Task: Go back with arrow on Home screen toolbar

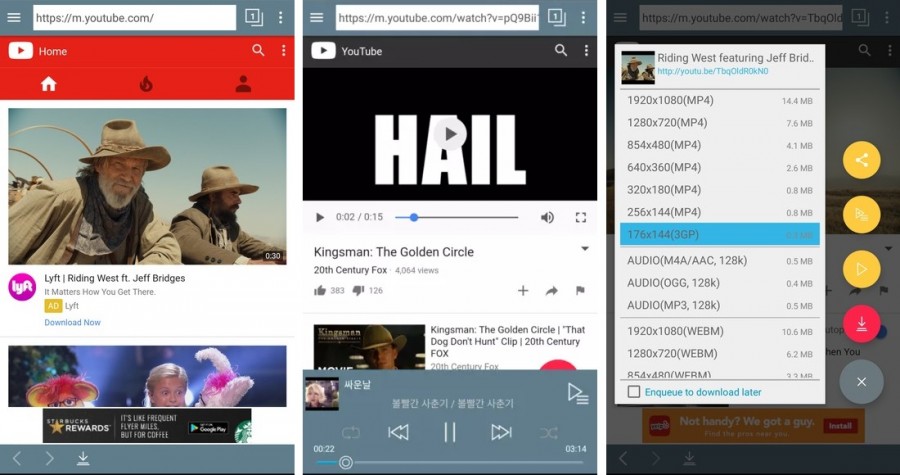Action: tap(17, 458)
